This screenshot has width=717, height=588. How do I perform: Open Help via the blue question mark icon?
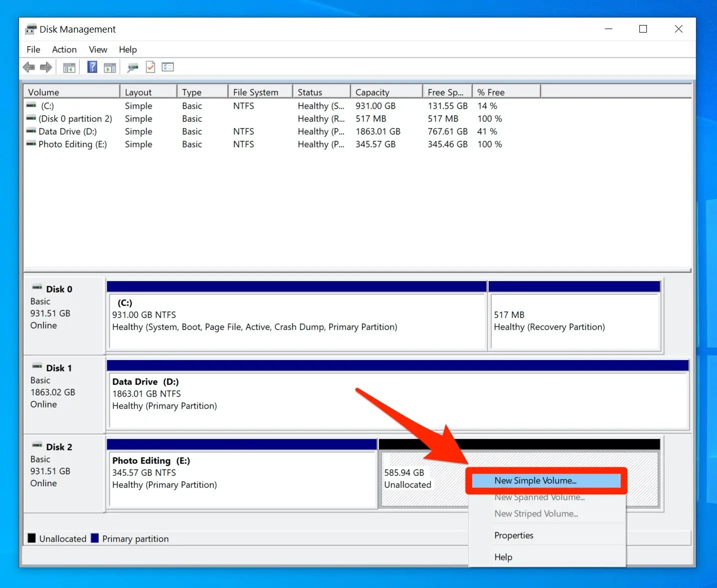92,67
